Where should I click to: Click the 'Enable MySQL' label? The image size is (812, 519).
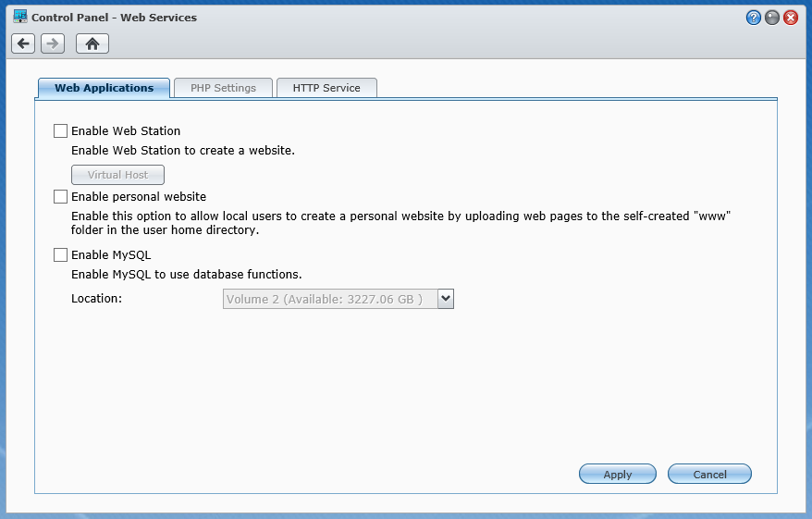coord(111,254)
